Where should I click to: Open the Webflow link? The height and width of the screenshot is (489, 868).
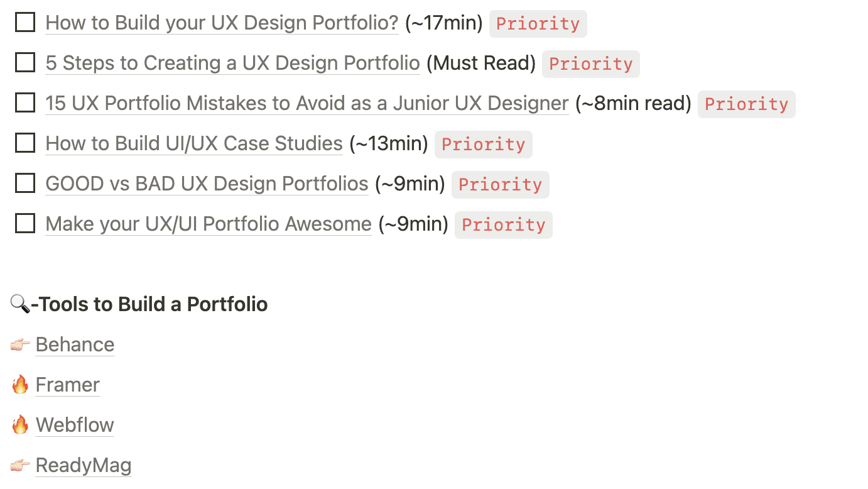coord(75,424)
